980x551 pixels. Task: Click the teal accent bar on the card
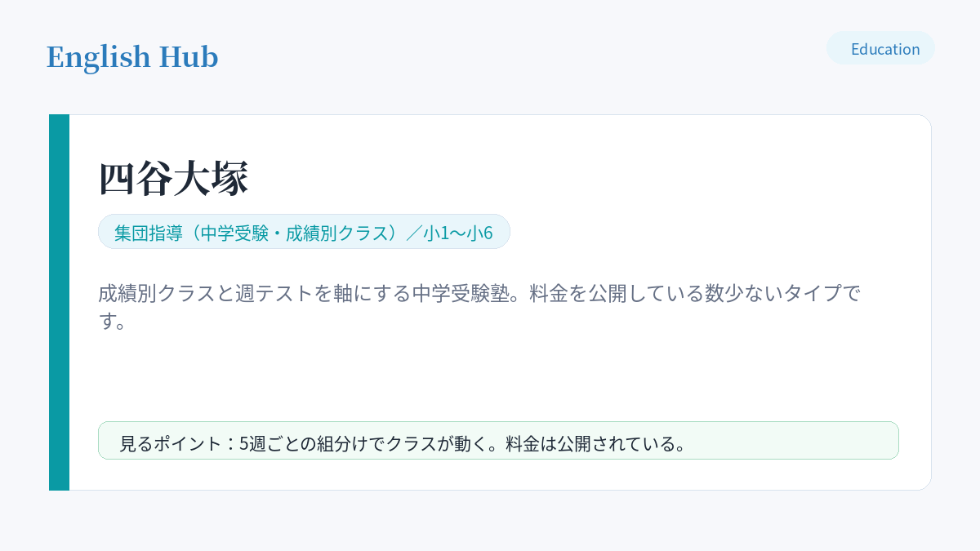59,302
